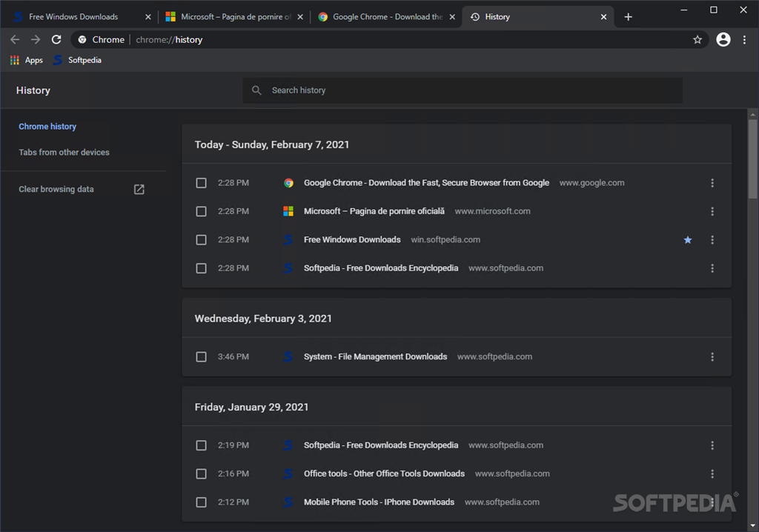Close the Microsoft tab

(x=300, y=17)
